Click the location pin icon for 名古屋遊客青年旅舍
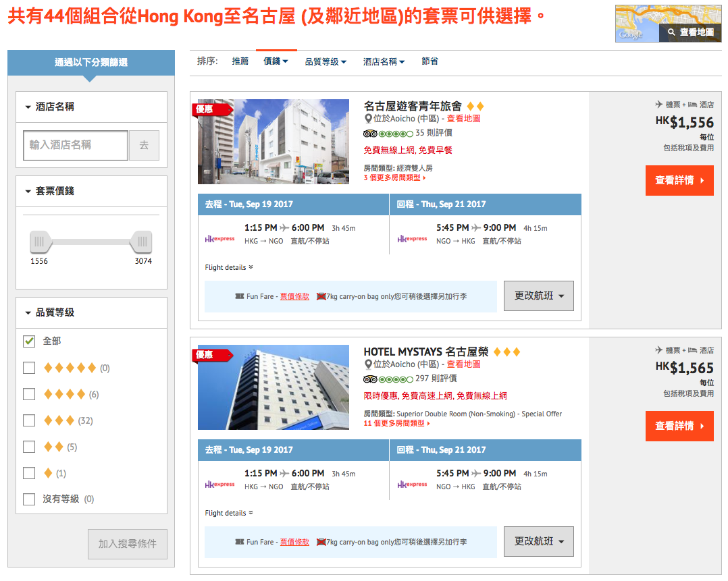This screenshot has width=728, height=581. click(x=368, y=119)
